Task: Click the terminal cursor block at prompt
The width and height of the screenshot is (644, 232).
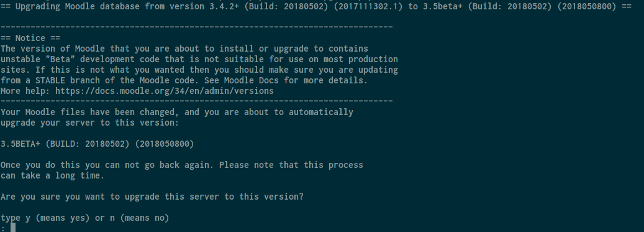Action: click(x=13, y=228)
